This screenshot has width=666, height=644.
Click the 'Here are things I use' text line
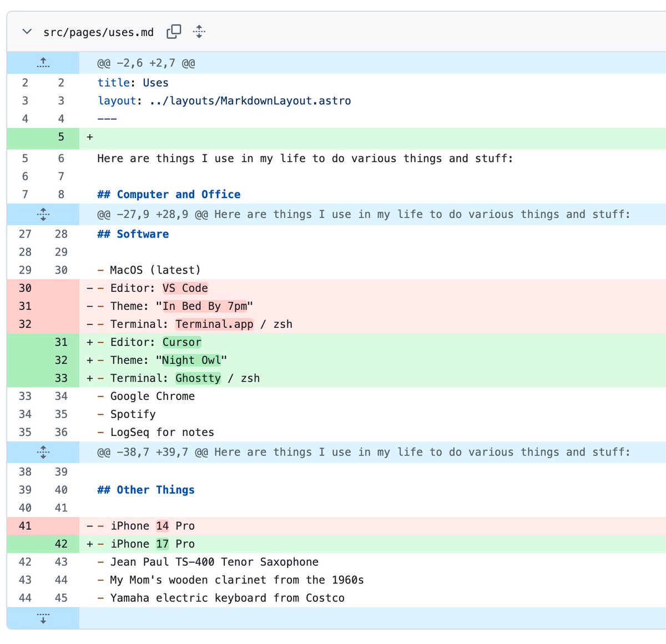(x=305, y=159)
